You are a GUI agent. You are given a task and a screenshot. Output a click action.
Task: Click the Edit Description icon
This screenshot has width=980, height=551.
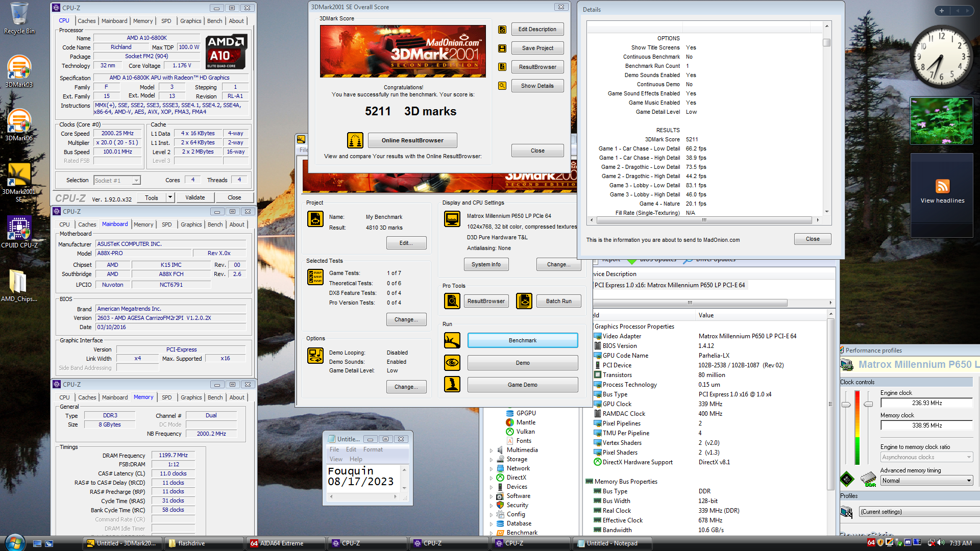coord(502,30)
